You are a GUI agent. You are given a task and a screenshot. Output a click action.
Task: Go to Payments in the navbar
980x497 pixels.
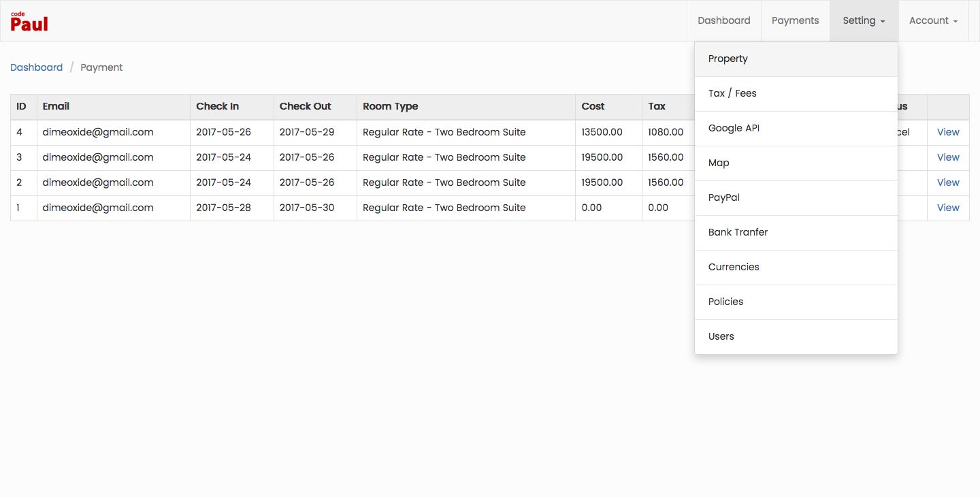click(x=795, y=20)
